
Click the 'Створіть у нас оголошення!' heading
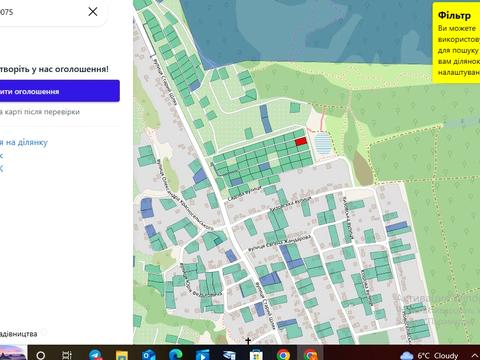click(x=54, y=69)
